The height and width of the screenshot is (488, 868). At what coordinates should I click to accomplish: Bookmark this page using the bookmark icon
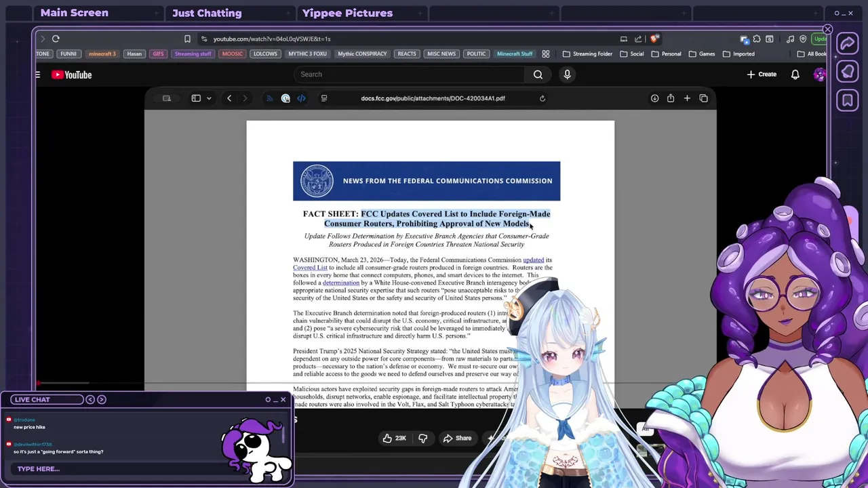(x=187, y=39)
